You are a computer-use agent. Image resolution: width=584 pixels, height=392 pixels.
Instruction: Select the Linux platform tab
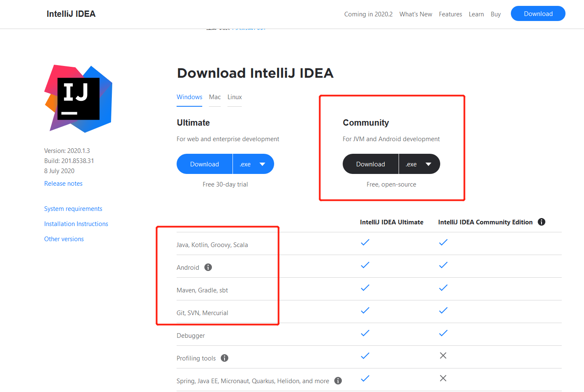click(x=235, y=97)
